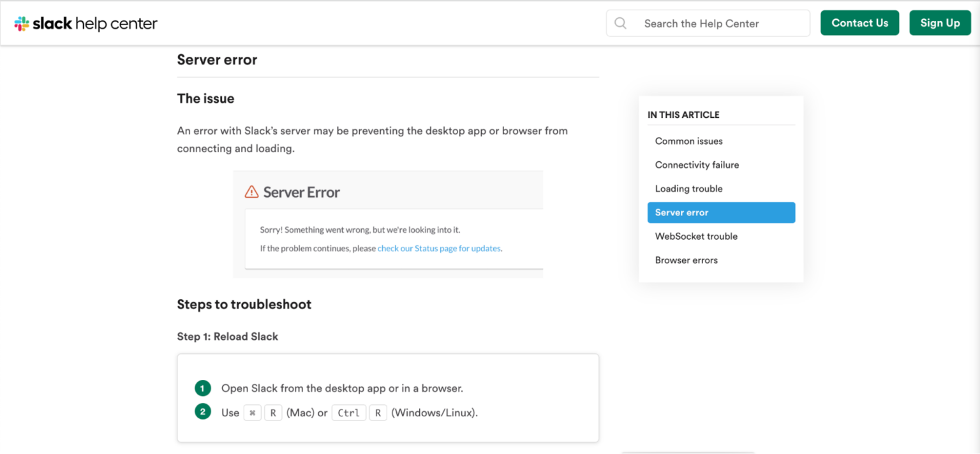This screenshot has height=454, width=980.
Task: Click the Mac R key icon
Action: [x=273, y=413]
